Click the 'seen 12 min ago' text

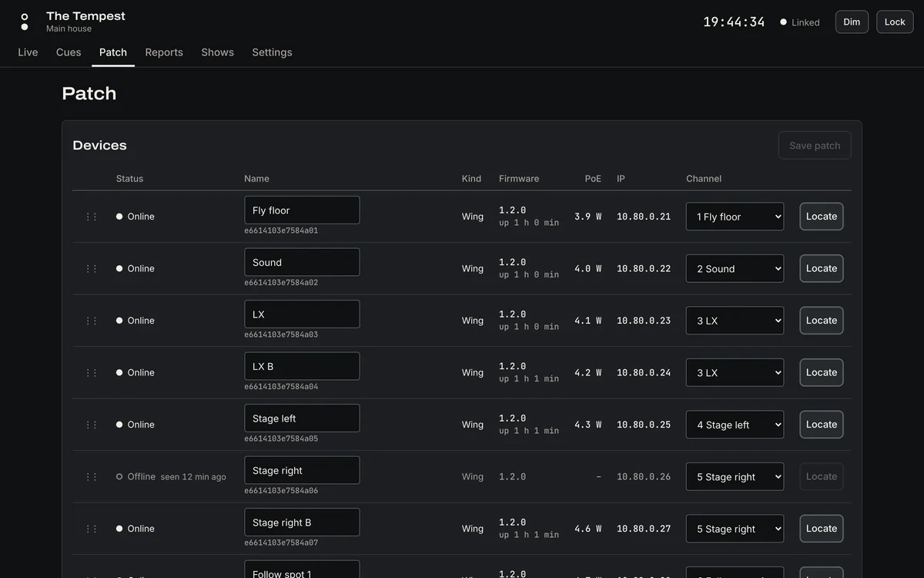[x=193, y=477]
